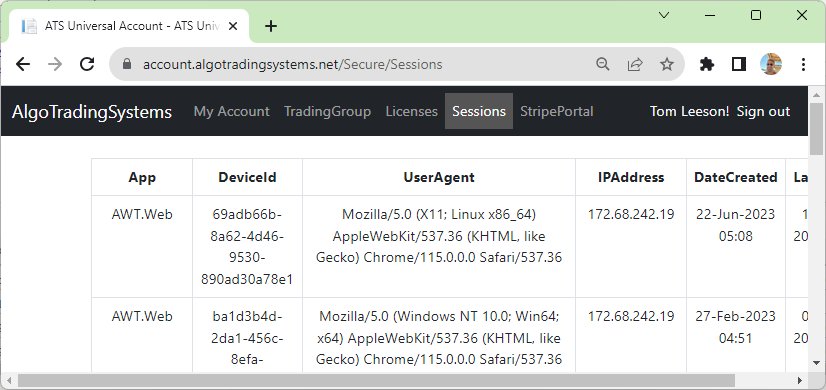826x390 pixels.
Task: Click the horizontal scrollbar right arrow
Action: pos(800,380)
